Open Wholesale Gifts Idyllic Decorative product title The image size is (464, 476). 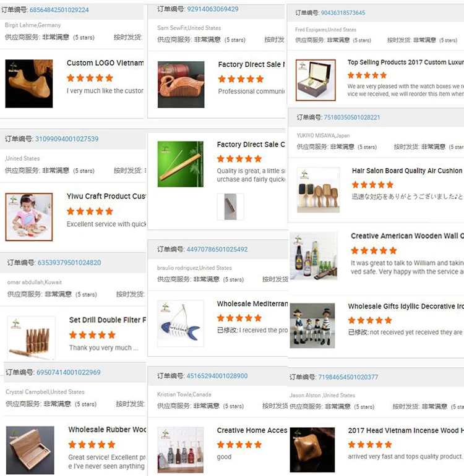click(406, 306)
